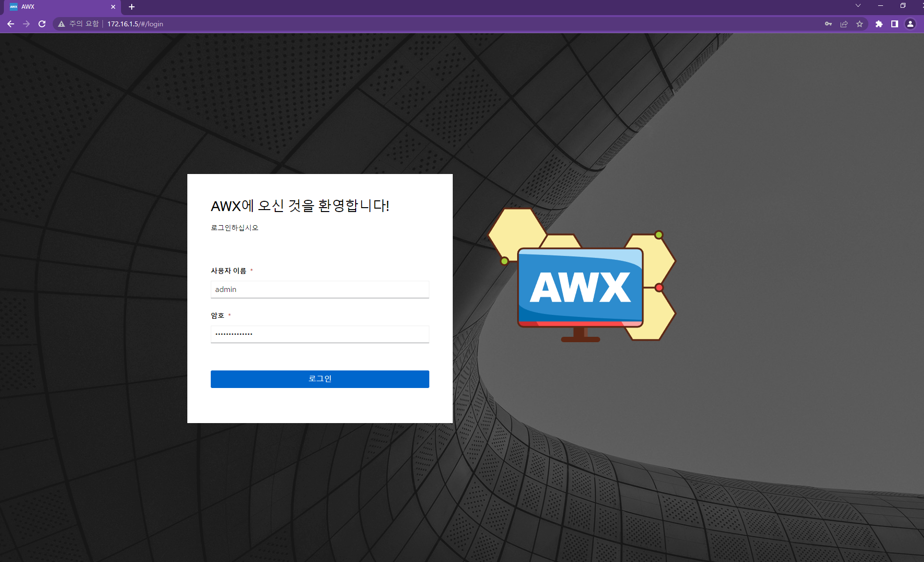The width and height of the screenshot is (924, 562).
Task: Click the browser forward arrow
Action: click(x=26, y=24)
